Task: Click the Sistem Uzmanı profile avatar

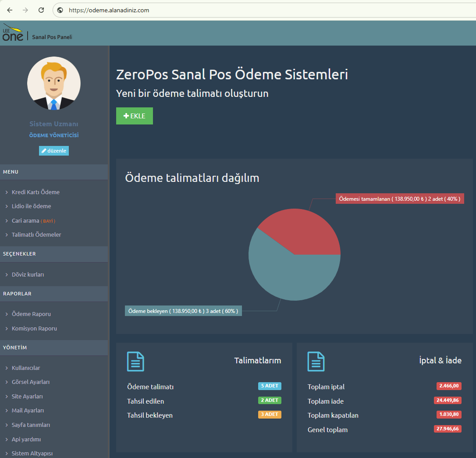Action: point(54,83)
